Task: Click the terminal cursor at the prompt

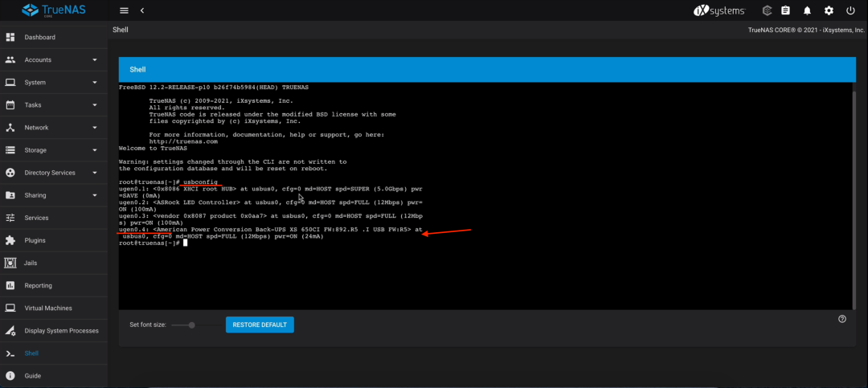Action: pyautogui.click(x=185, y=243)
